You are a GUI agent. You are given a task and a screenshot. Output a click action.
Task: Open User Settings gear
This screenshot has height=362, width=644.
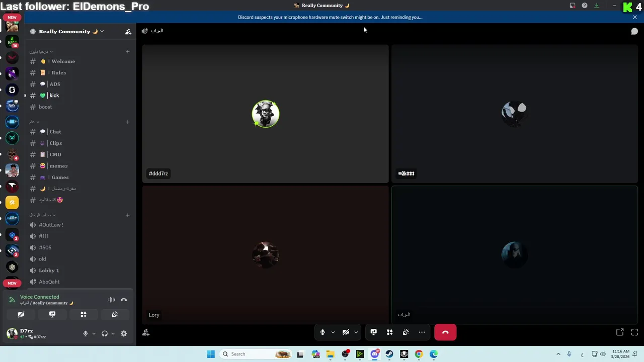tap(124, 334)
